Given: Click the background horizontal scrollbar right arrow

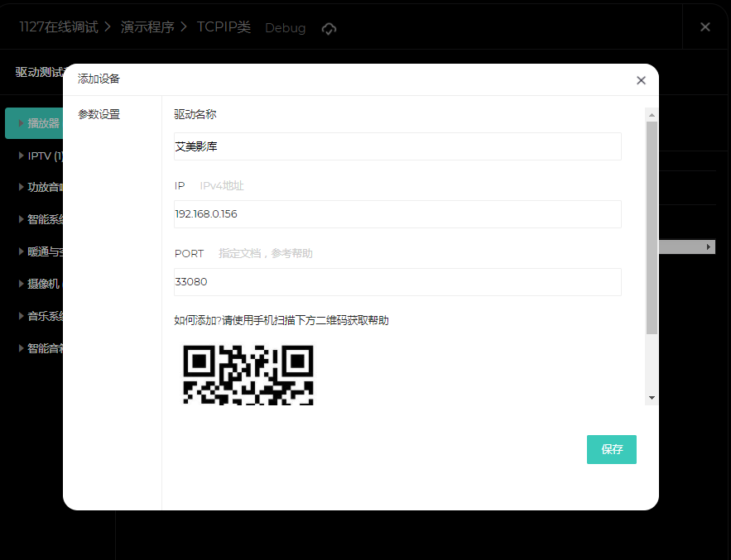Looking at the screenshot, I should 708,247.
